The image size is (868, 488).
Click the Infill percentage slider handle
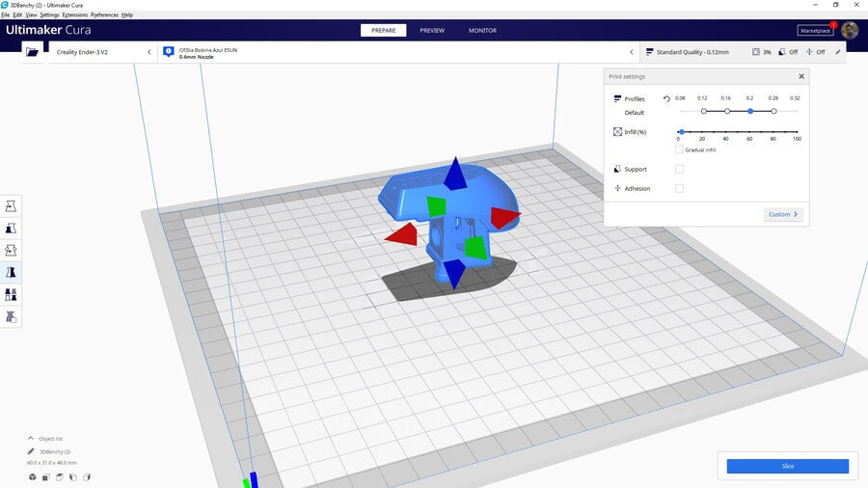point(682,132)
